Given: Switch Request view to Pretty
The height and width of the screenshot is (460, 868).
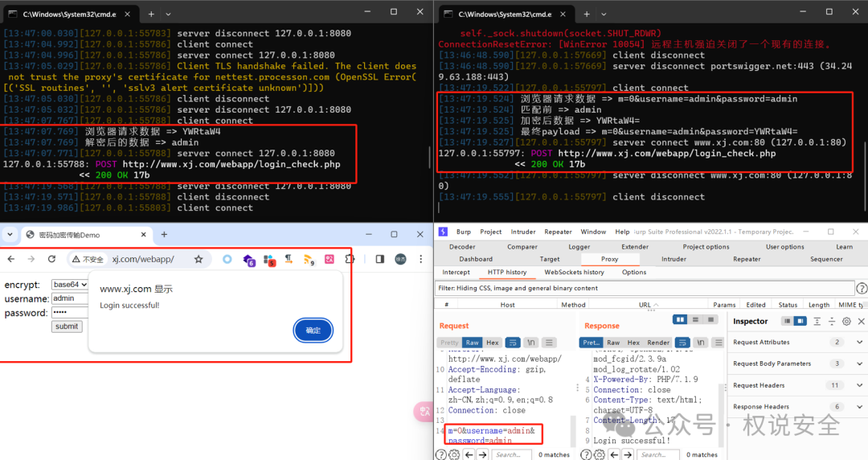Looking at the screenshot, I should click(x=449, y=343).
